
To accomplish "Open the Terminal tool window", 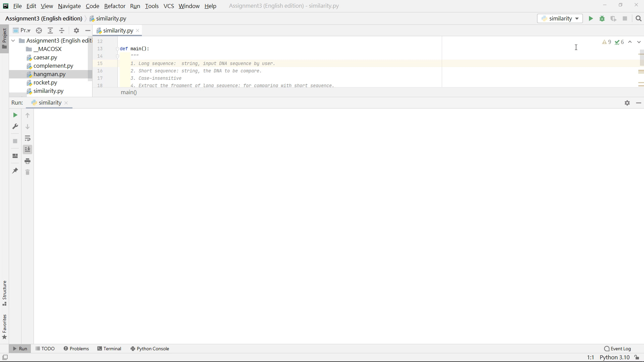I will (x=109, y=349).
